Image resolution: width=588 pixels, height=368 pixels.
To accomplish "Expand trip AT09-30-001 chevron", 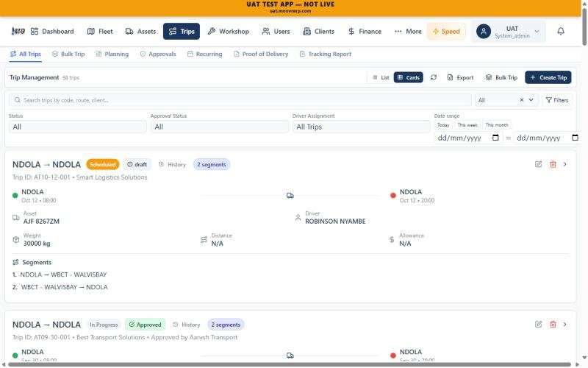I will (564, 324).
